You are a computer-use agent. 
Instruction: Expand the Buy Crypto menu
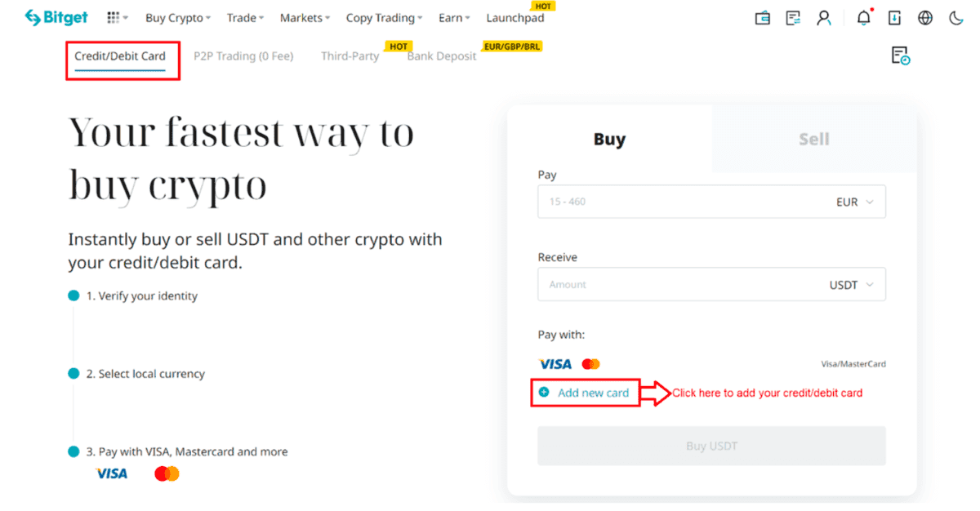pyautogui.click(x=177, y=18)
